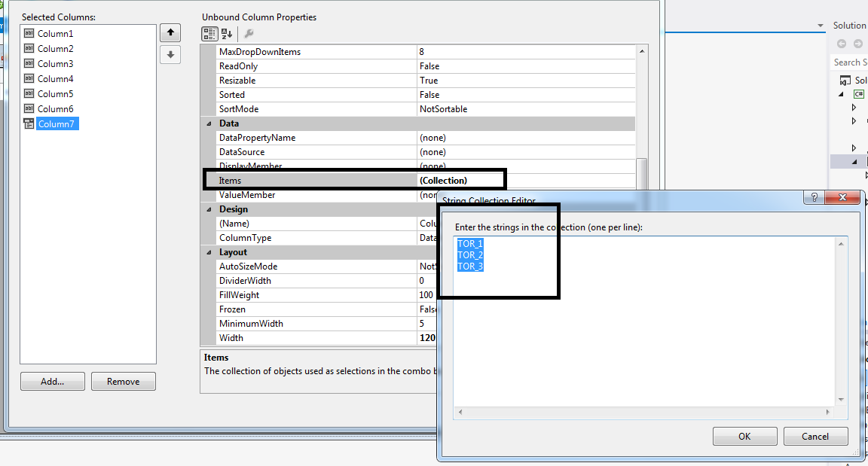Click the Property Pages wrench icon

tap(249, 34)
